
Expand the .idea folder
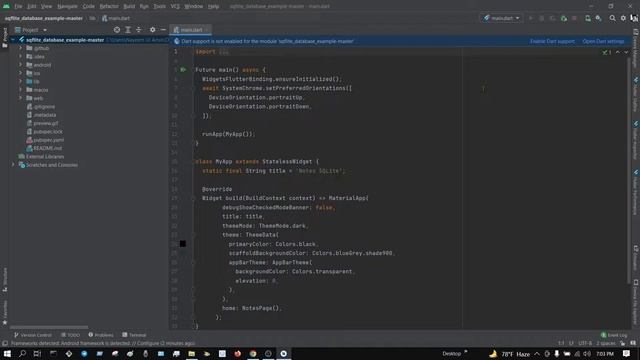coord(20,56)
